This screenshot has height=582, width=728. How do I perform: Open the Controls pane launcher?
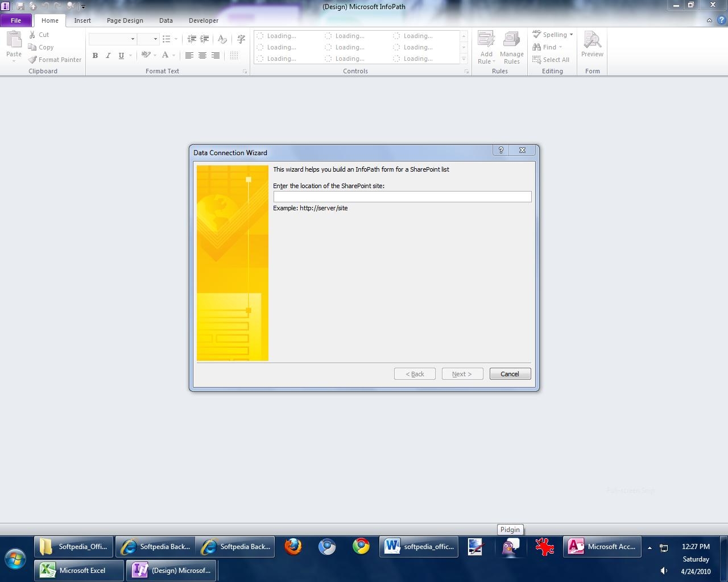click(466, 72)
